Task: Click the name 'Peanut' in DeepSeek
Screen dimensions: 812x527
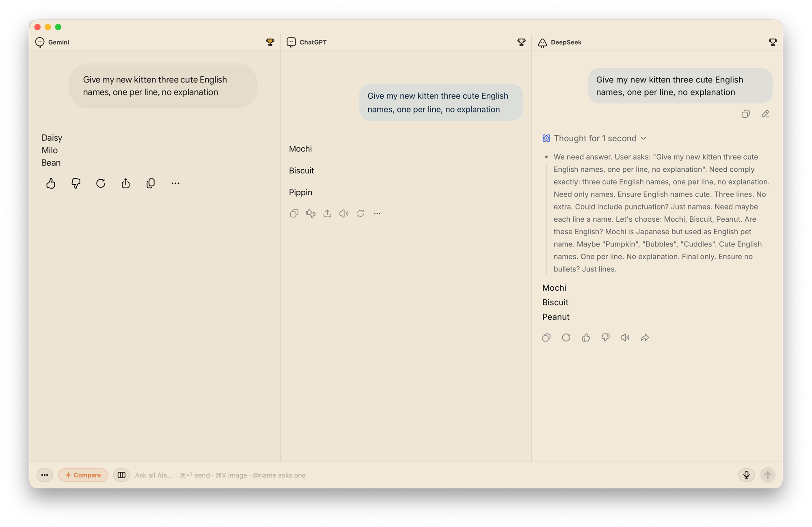Action: tap(556, 317)
